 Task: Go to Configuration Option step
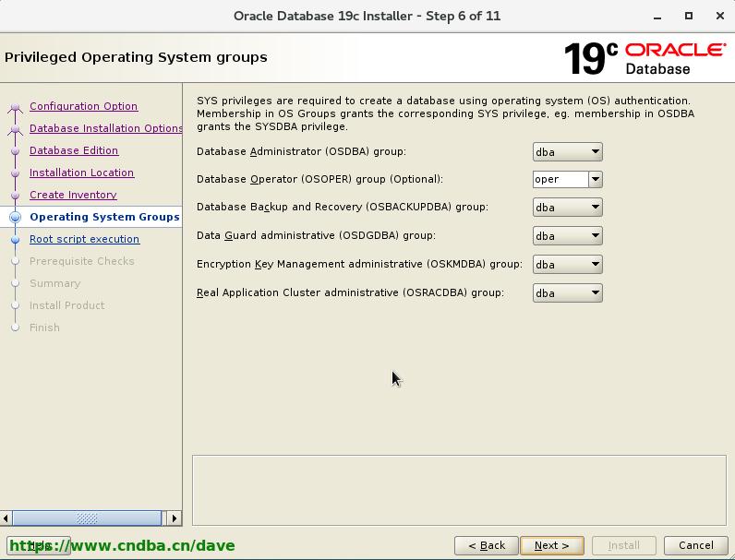tap(83, 106)
